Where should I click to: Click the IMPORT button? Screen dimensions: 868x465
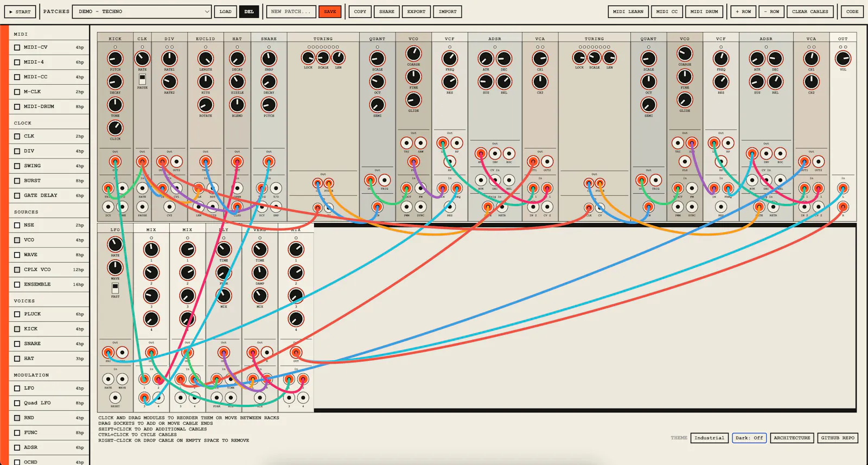(x=448, y=11)
